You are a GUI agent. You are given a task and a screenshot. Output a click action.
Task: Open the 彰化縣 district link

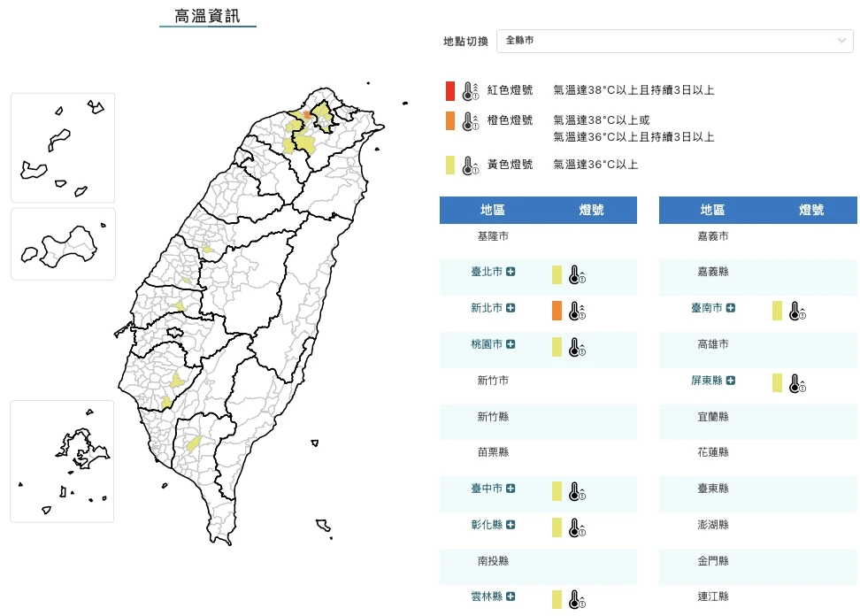tap(487, 524)
